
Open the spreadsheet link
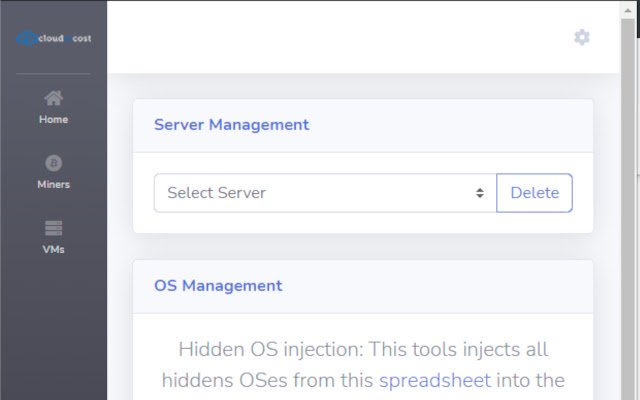[435, 380]
